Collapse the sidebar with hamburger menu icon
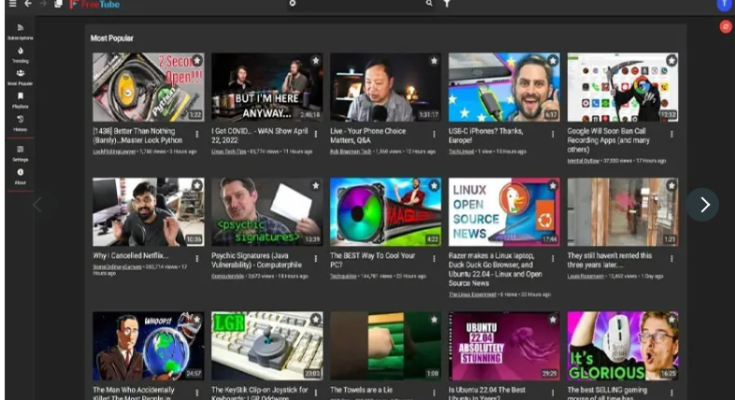The image size is (735, 400). pos(10,5)
